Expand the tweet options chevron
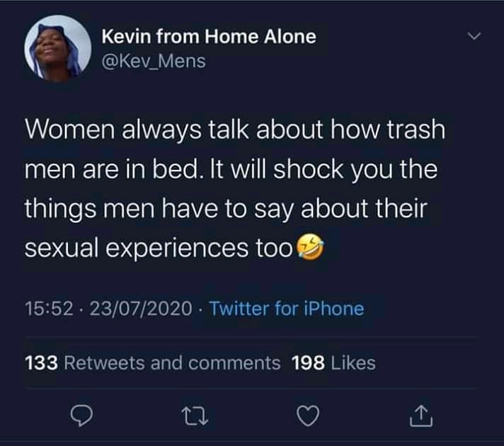 pyautogui.click(x=474, y=35)
